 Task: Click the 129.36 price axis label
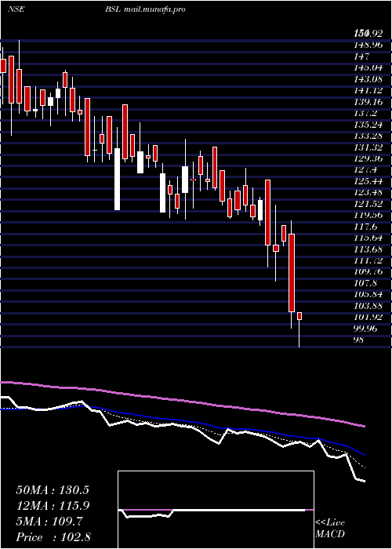368,158
